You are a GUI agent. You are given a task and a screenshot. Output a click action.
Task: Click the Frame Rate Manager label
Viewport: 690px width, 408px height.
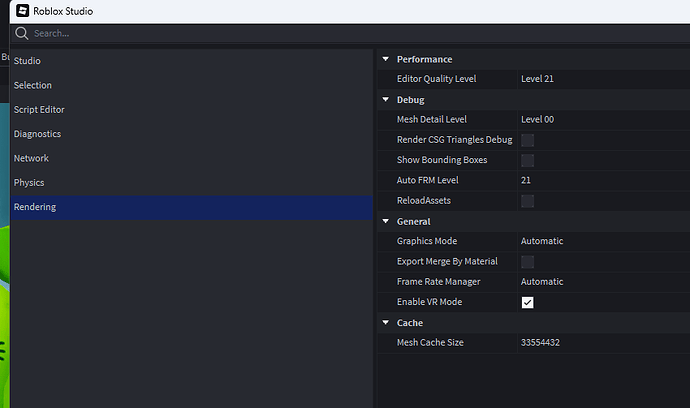(x=438, y=281)
